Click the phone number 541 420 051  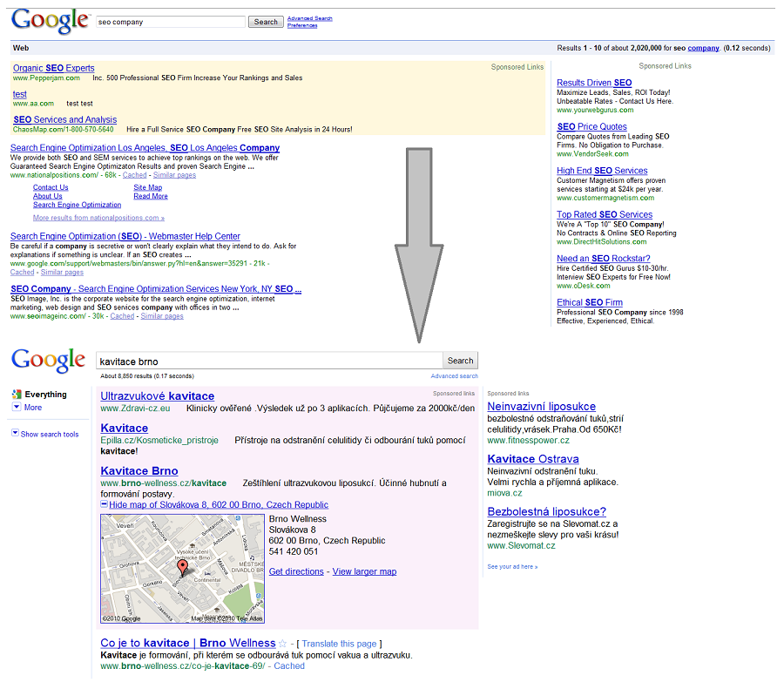click(x=294, y=551)
